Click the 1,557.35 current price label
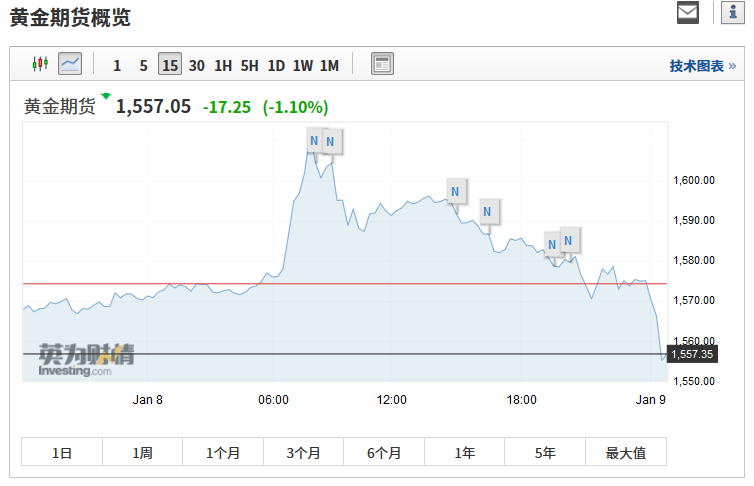 click(x=692, y=354)
